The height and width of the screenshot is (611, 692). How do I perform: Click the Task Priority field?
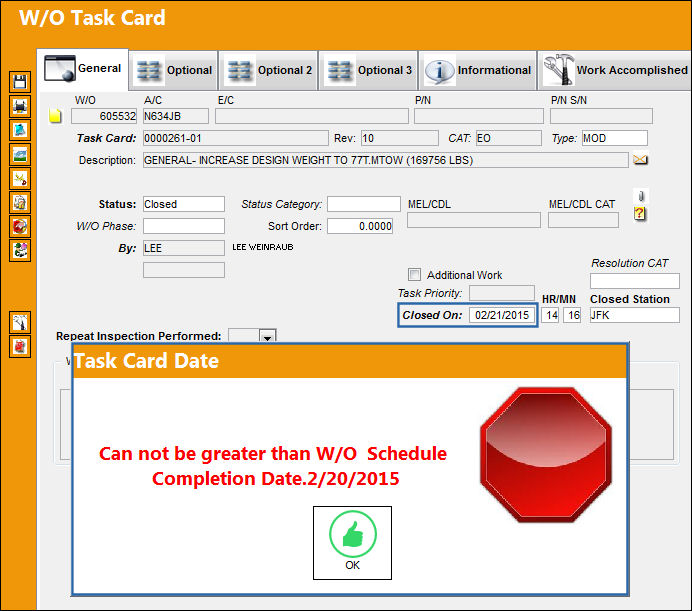502,293
